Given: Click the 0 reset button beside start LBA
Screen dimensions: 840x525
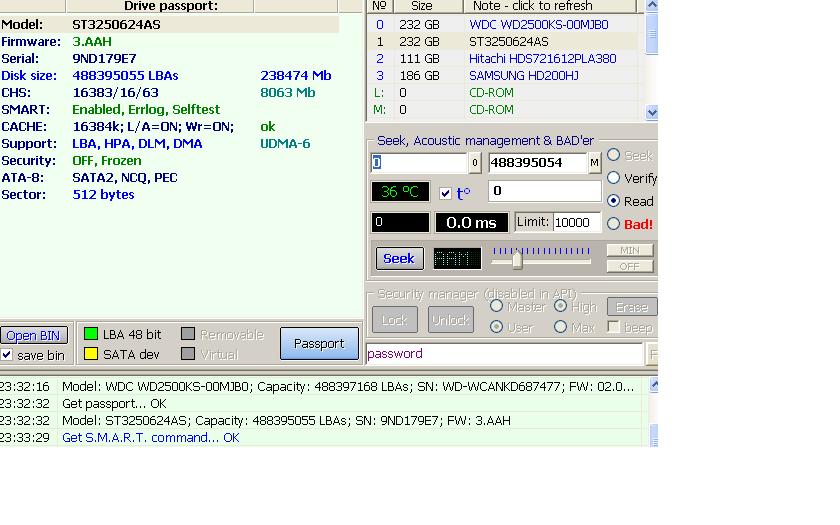Looking at the screenshot, I should [475, 163].
